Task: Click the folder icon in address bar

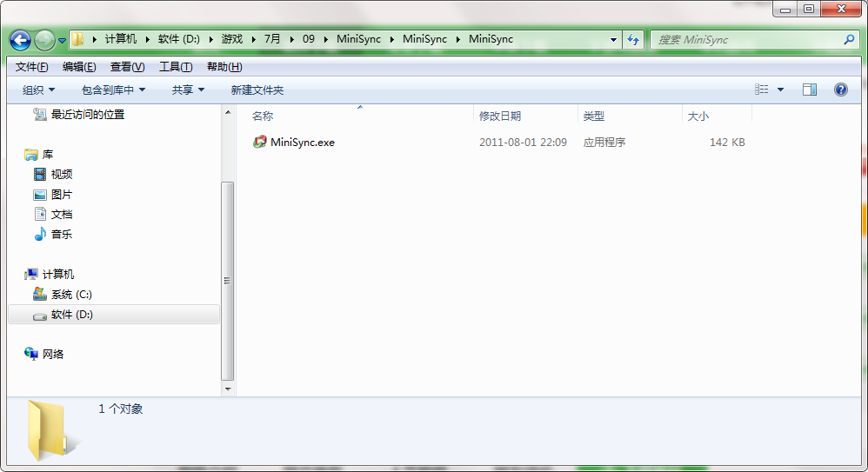Action: [x=78, y=39]
